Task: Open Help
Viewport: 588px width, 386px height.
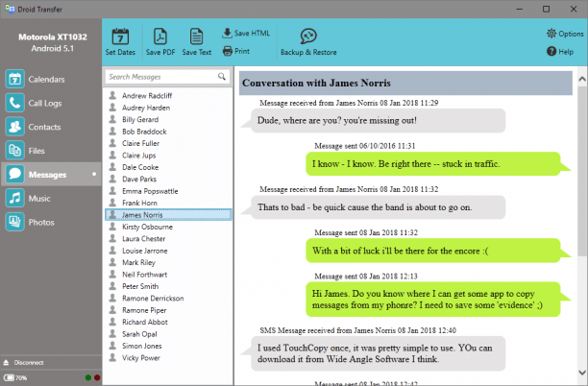Action: [560, 51]
